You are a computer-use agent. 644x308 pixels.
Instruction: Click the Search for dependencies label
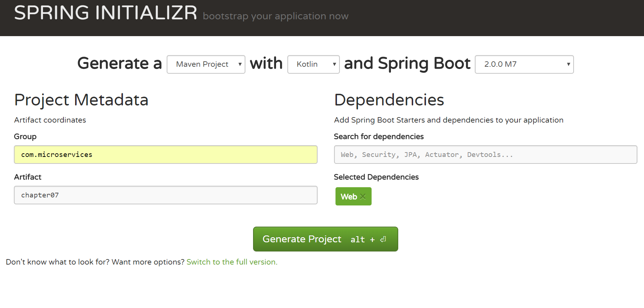coord(379,136)
